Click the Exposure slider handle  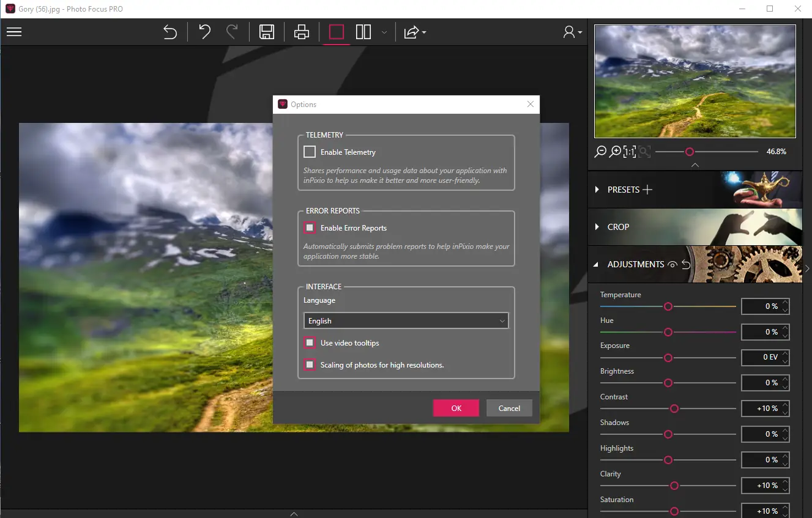[x=668, y=357]
